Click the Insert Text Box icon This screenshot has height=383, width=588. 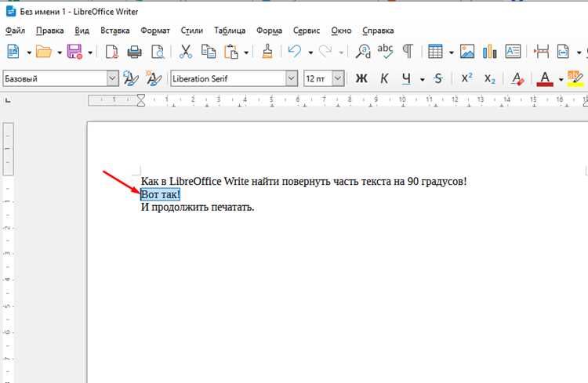[513, 52]
